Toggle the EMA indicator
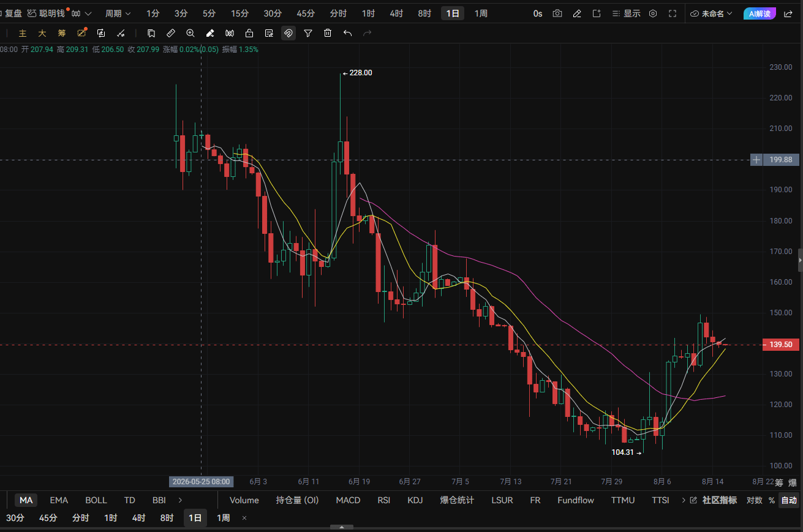The width and height of the screenshot is (803, 532). (x=59, y=500)
